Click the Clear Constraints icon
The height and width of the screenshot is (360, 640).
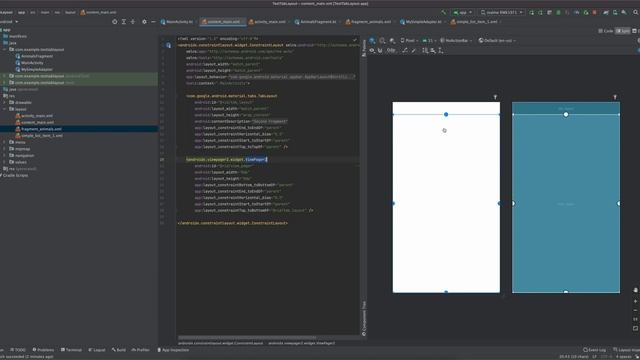(405, 50)
